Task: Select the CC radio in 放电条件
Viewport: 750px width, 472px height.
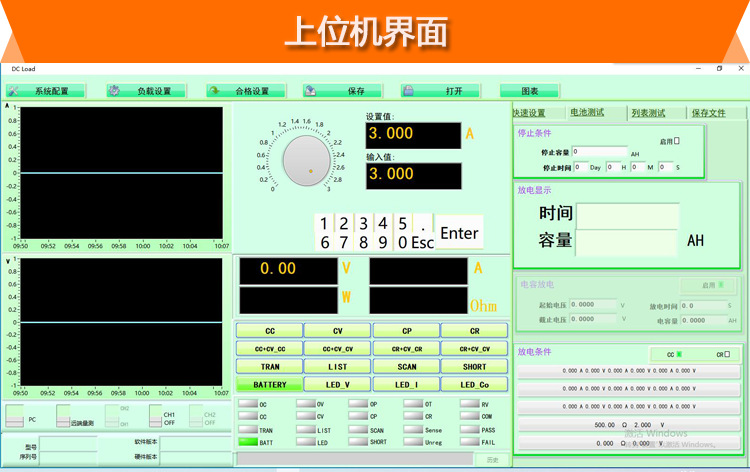Action: (x=679, y=354)
